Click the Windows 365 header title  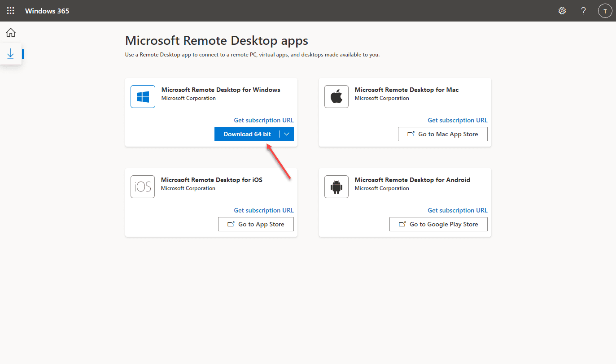tap(47, 11)
